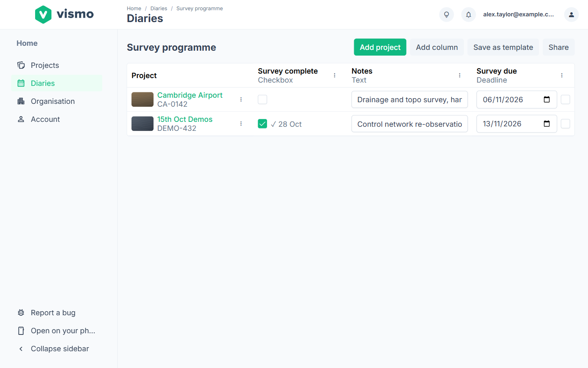The height and width of the screenshot is (368, 588).
Task: Open Organisation in the sidebar
Action: [x=57, y=101]
